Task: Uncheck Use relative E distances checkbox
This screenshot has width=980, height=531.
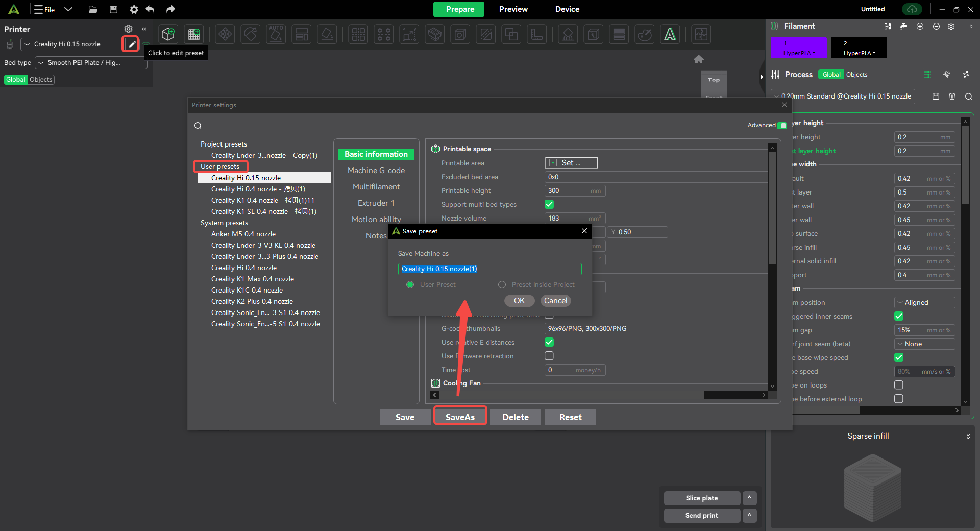Action: [549, 342]
